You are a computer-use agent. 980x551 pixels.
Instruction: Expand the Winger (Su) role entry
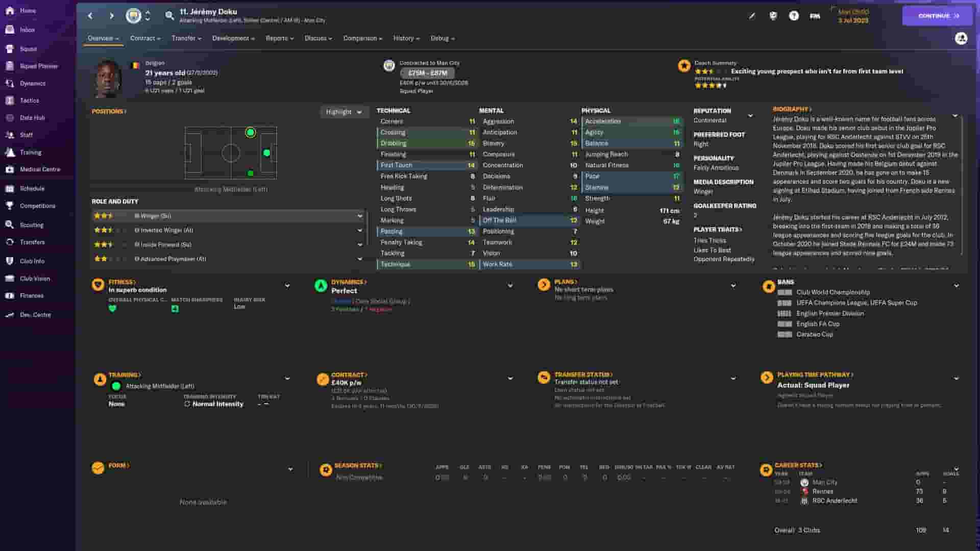coord(360,215)
